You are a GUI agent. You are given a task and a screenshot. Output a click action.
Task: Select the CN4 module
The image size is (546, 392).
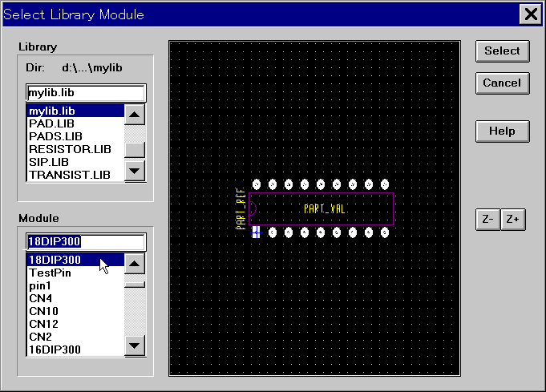coord(75,299)
